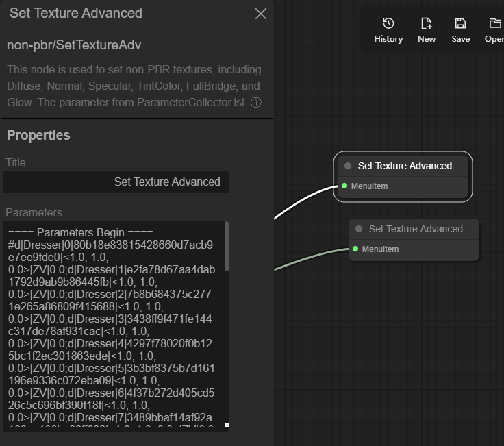
Task: Click the Properties section heading
Action: click(x=38, y=135)
